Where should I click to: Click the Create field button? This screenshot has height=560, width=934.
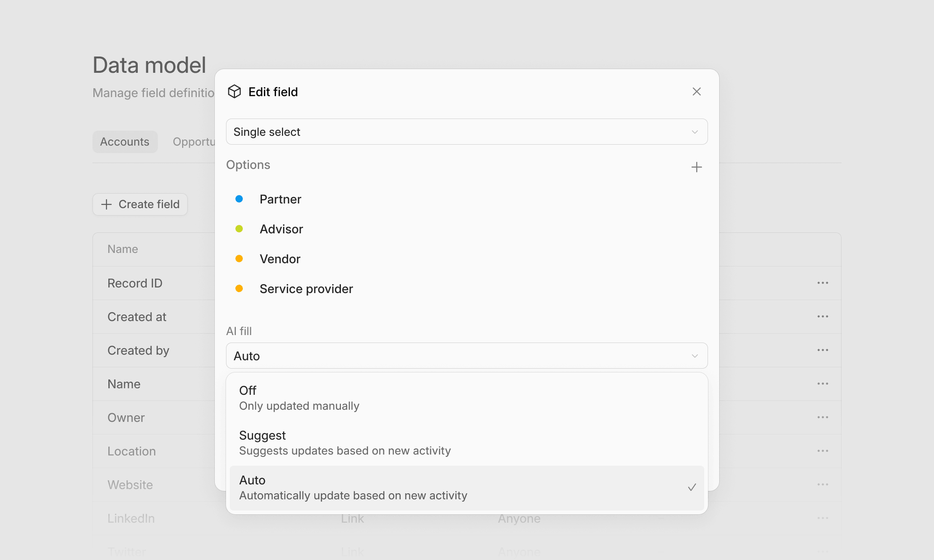pyautogui.click(x=140, y=204)
